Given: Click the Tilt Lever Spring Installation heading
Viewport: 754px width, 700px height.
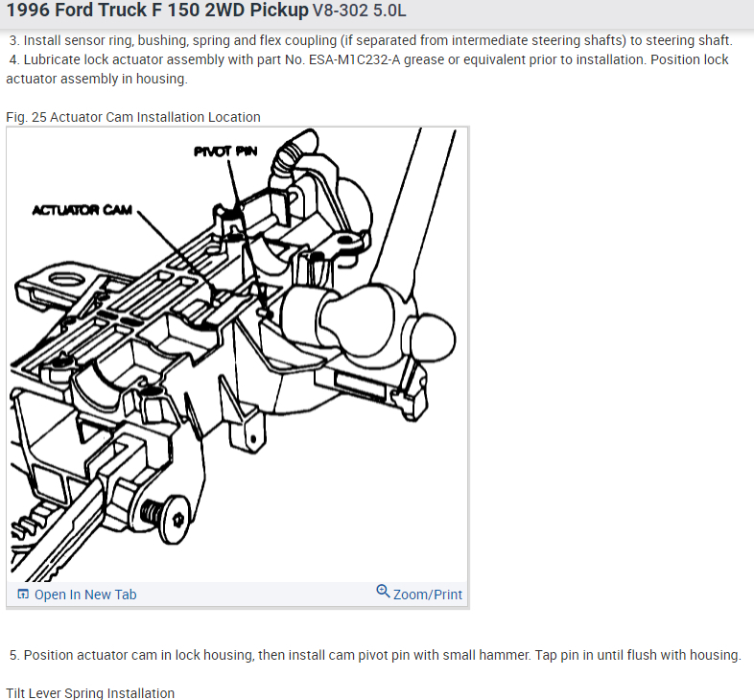Looking at the screenshot, I should point(90,692).
